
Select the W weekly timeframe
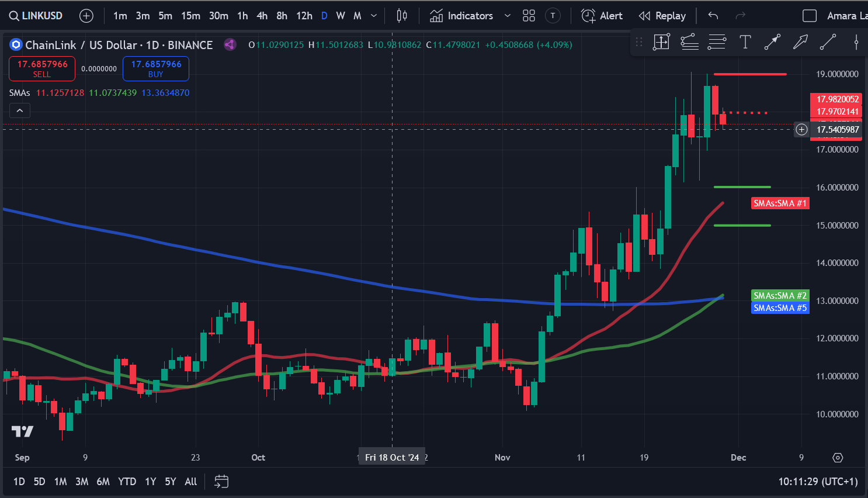pyautogui.click(x=341, y=16)
